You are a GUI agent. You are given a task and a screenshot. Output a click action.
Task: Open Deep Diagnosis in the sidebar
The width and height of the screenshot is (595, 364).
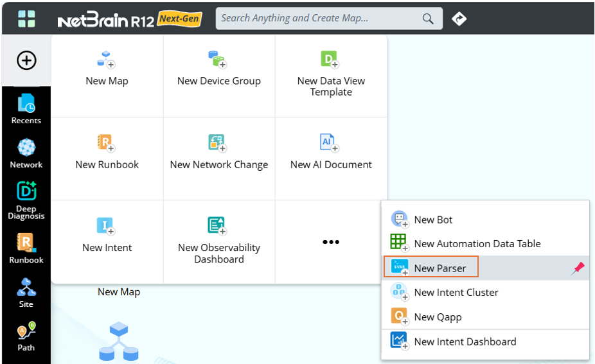[26, 200]
